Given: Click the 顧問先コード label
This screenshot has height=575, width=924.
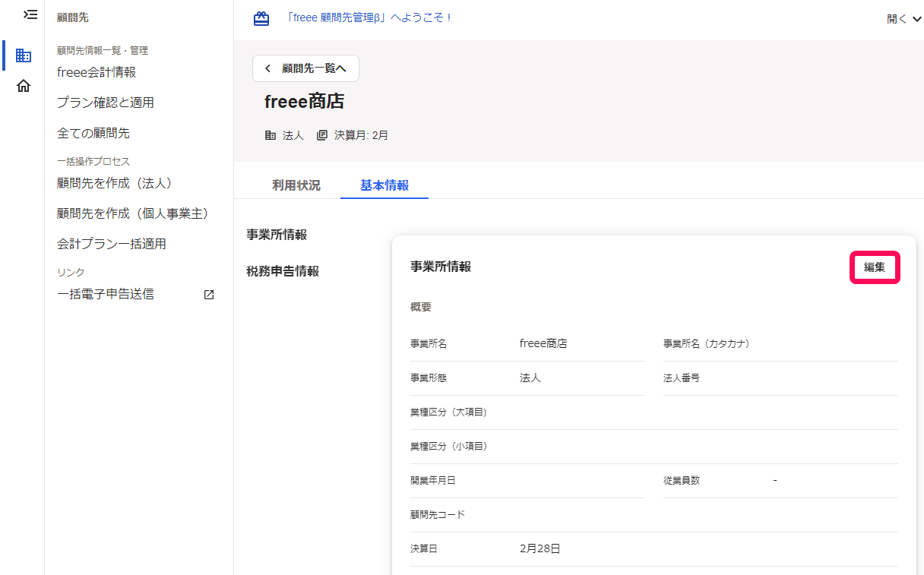Looking at the screenshot, I should [x=438, y=514].
